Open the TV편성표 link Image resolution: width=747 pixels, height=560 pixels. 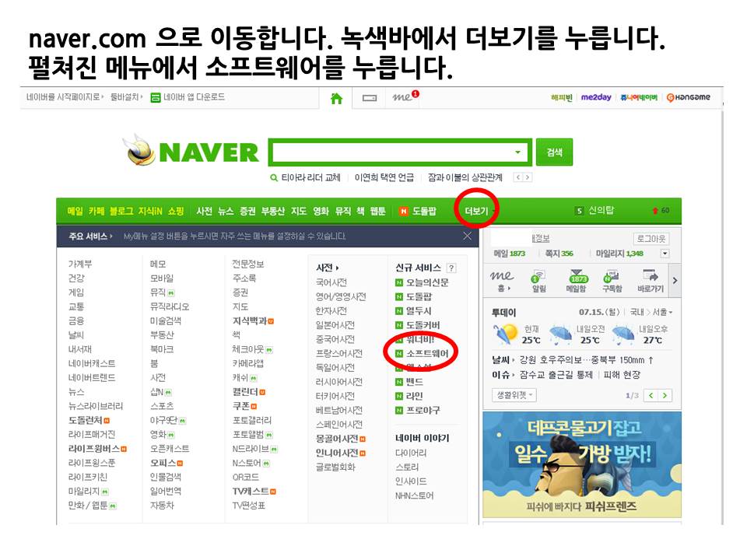click(x=248, y=506)
